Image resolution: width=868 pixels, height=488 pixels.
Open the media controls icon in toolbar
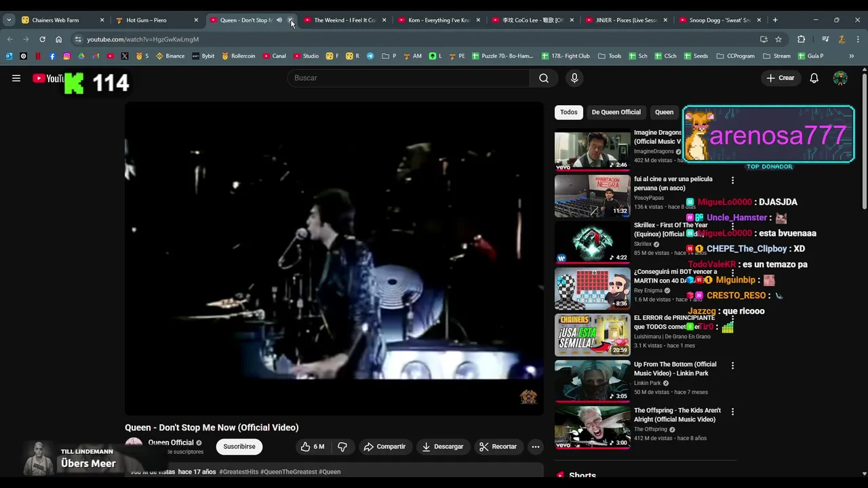coord(825,39)
